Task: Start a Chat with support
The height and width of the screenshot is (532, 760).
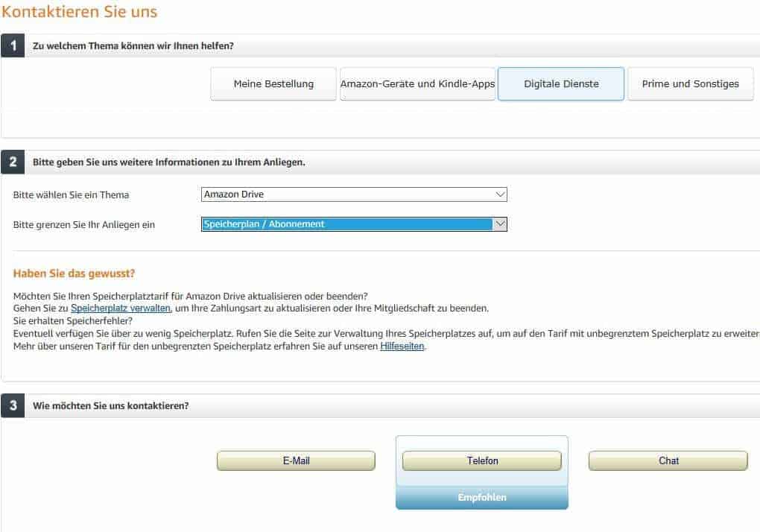Action: pyautogui.click(x=668, y=460)
